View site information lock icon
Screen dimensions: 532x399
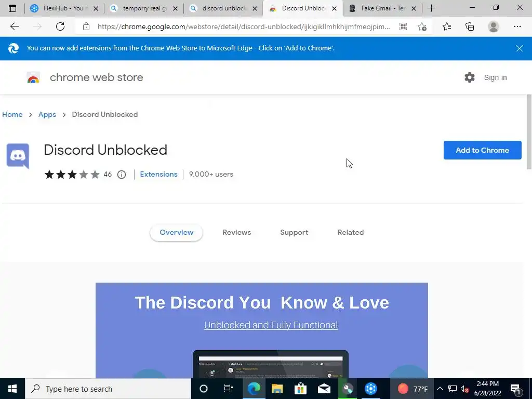(86, 26)
